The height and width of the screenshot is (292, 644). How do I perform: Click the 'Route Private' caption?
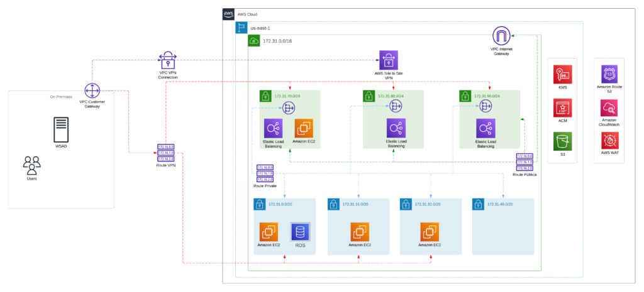tap(265, 187)
